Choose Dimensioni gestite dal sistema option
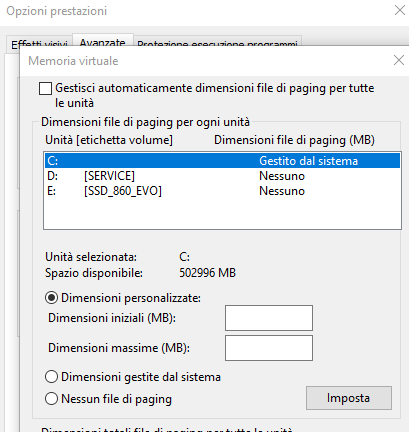Viewport: 409px width, 432px height. 52,377
